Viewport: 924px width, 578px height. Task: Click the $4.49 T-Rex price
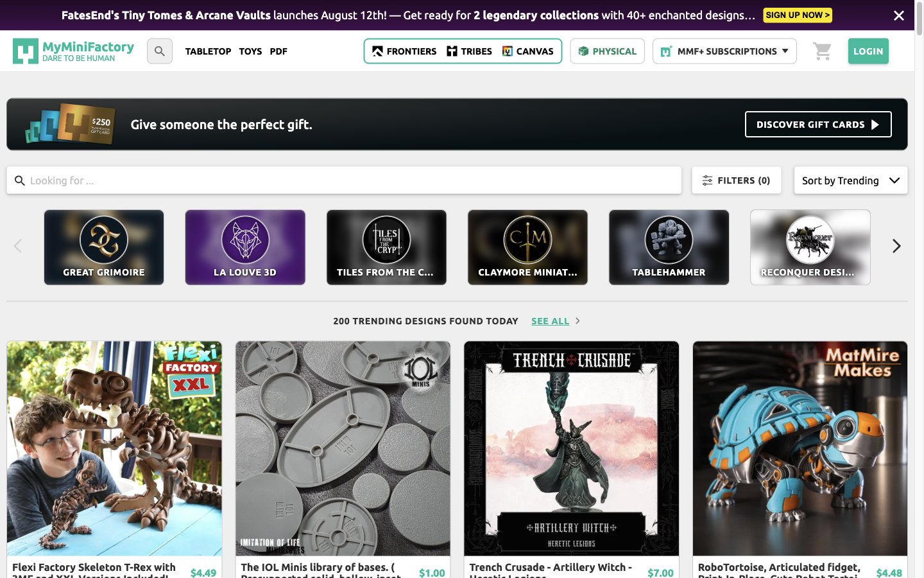tap(203, 572)
